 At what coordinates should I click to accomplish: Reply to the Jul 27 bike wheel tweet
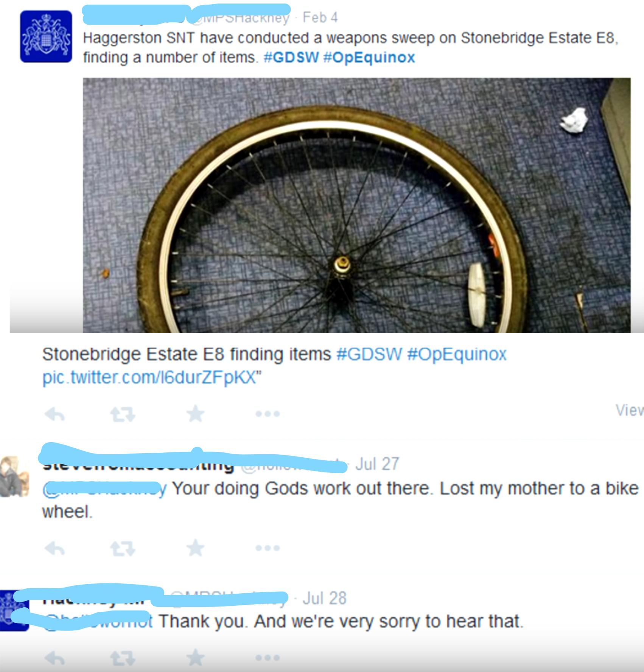[x=54, y=548]
